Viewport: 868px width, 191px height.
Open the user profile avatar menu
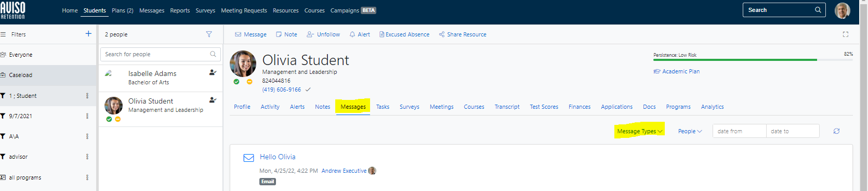click(843, 10)
